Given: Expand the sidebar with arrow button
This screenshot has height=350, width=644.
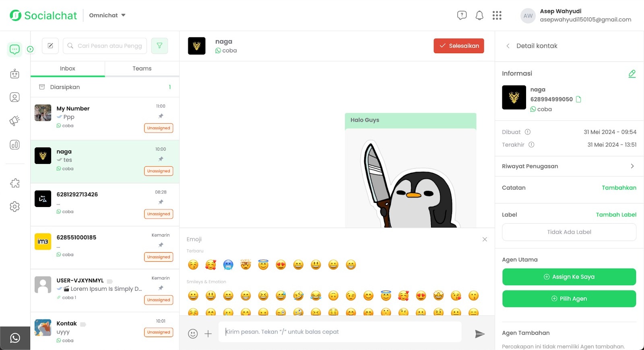Looking at the screenshot, I should pyautogui.click(x=30, y=49).
